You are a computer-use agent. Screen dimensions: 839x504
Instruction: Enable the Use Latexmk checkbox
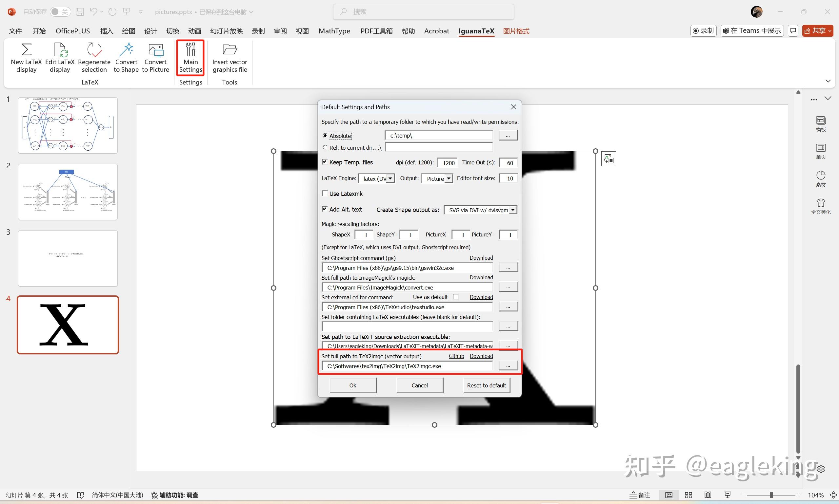coord(325,193)
